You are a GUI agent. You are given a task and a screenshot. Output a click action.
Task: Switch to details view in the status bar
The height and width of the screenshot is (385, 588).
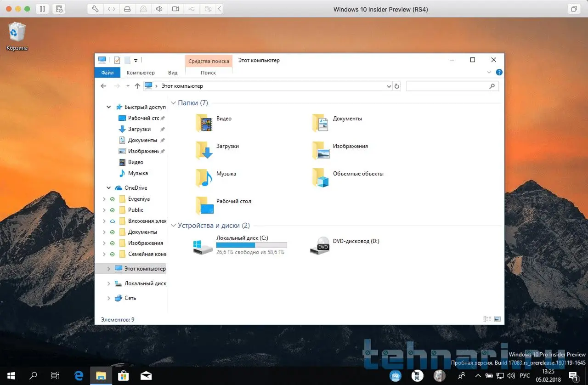click(487, 319)
